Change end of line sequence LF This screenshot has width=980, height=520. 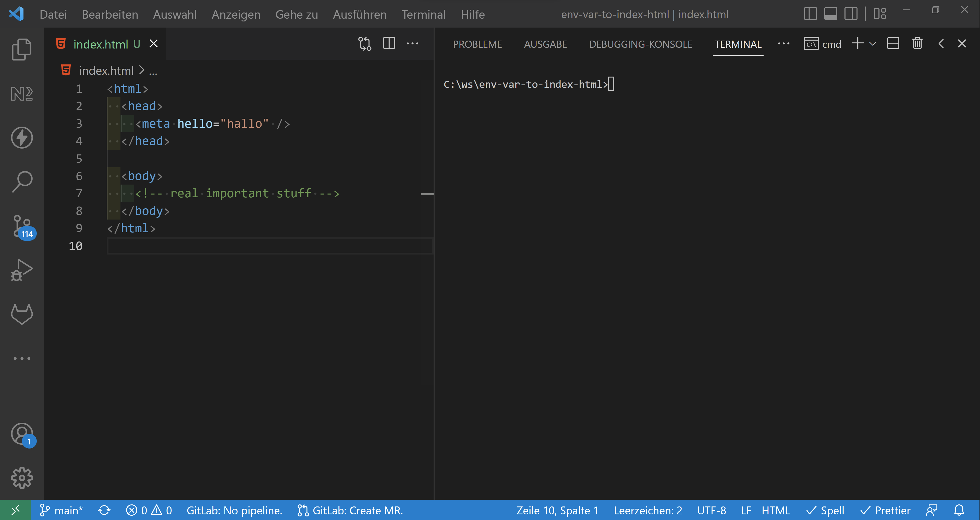pos(746,511)
